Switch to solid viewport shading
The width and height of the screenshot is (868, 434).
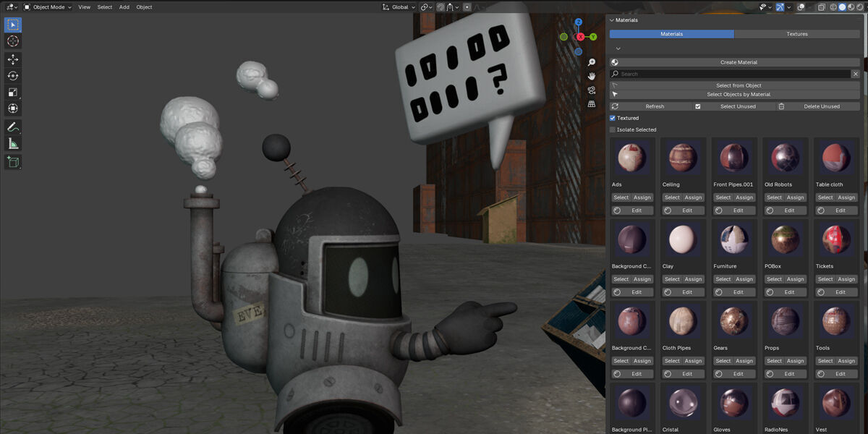click(x=841, y=7)
